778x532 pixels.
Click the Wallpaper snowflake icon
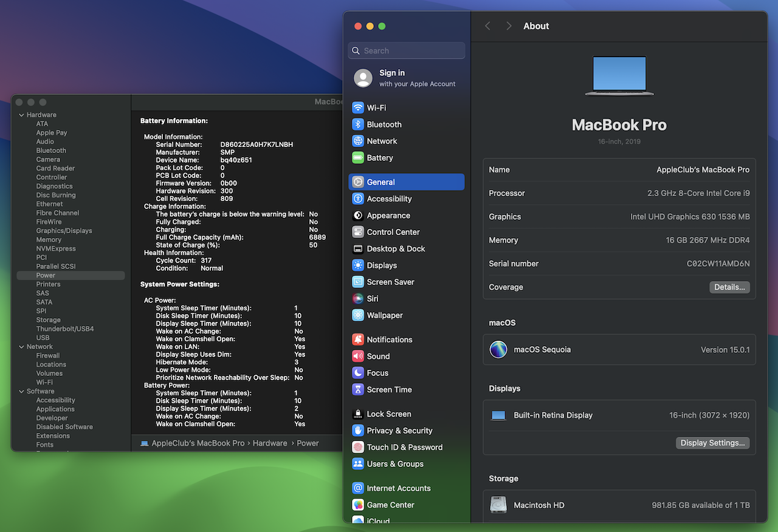358,316
